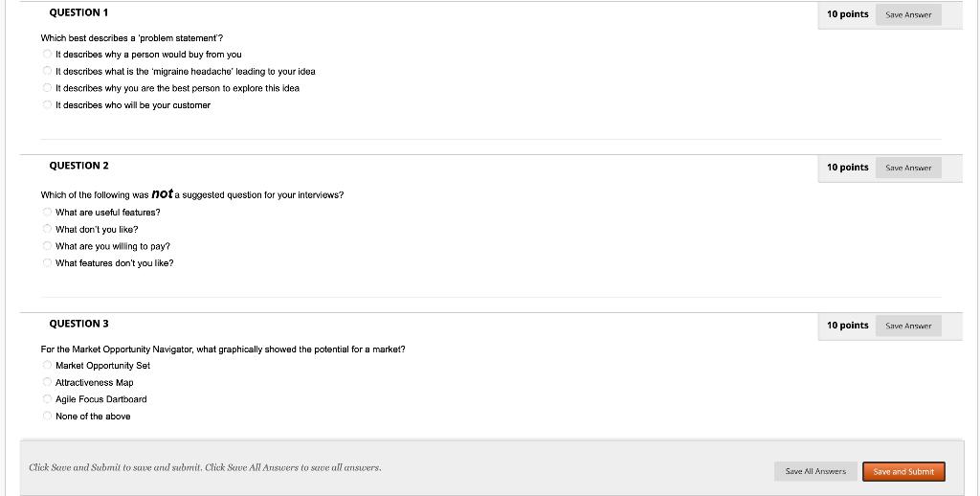This screenshot has height=496, width=980.
Task: Choose 'What don't you like?' answer
Action: click(x=46, y=230)
